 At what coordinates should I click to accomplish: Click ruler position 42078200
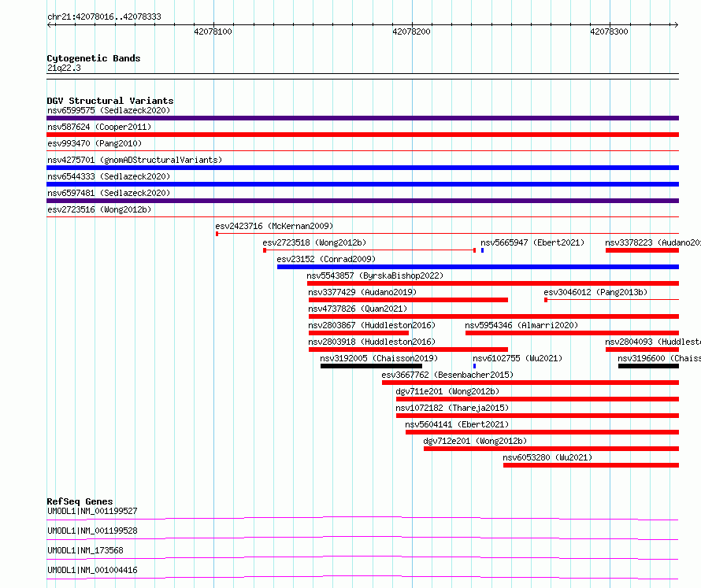(x=411, y=31)
